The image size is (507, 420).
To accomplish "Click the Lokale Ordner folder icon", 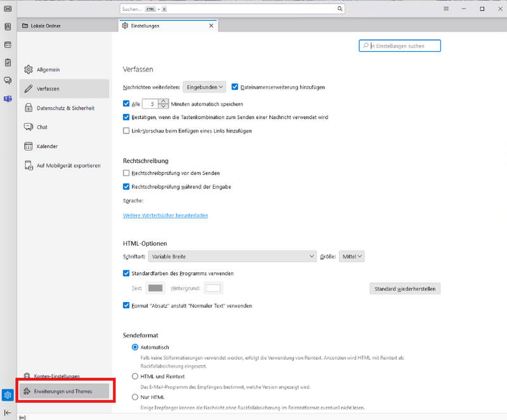I will click(x=25, y=25).
